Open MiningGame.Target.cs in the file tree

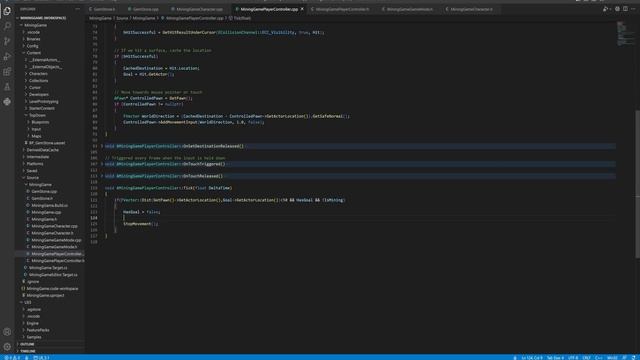48,268
